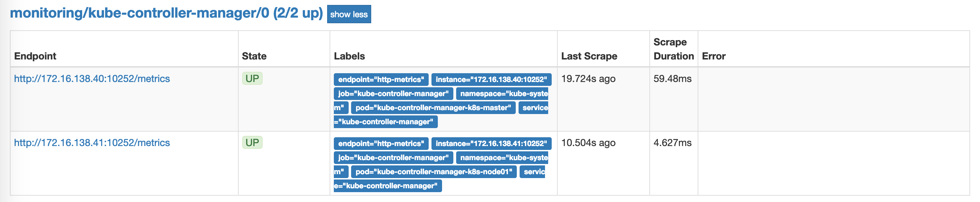Image resolution: width=980 pixels, height=202 pixels.
Task: Click the Labels column header
Action: 349,56
